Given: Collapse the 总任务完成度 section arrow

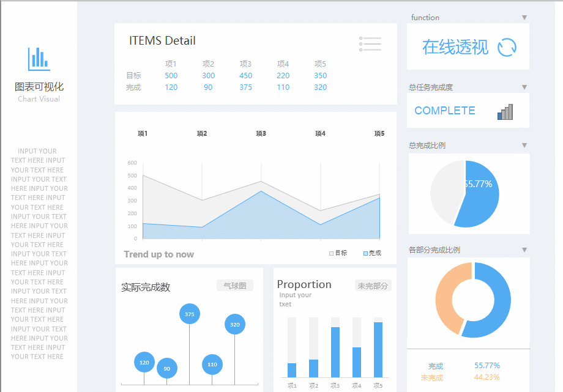Looking at the screenshot, I should [524, 87].
